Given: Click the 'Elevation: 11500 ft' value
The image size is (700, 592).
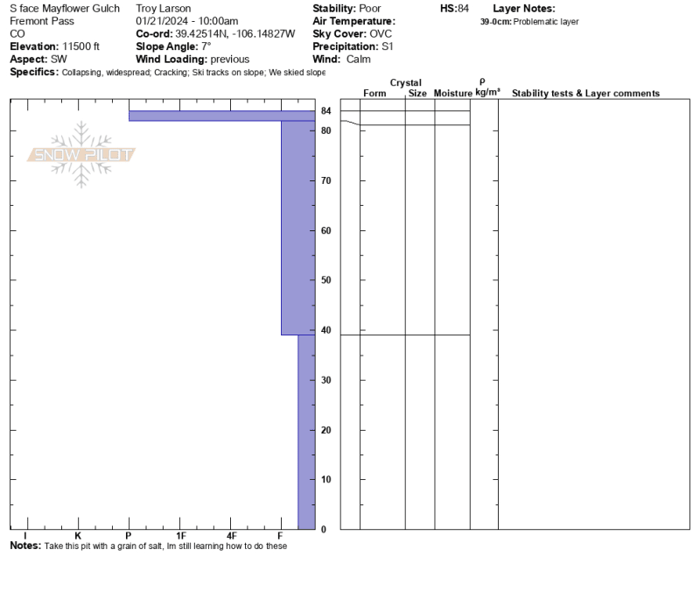Looking at the screenshot, I should [x=54, y=46].
